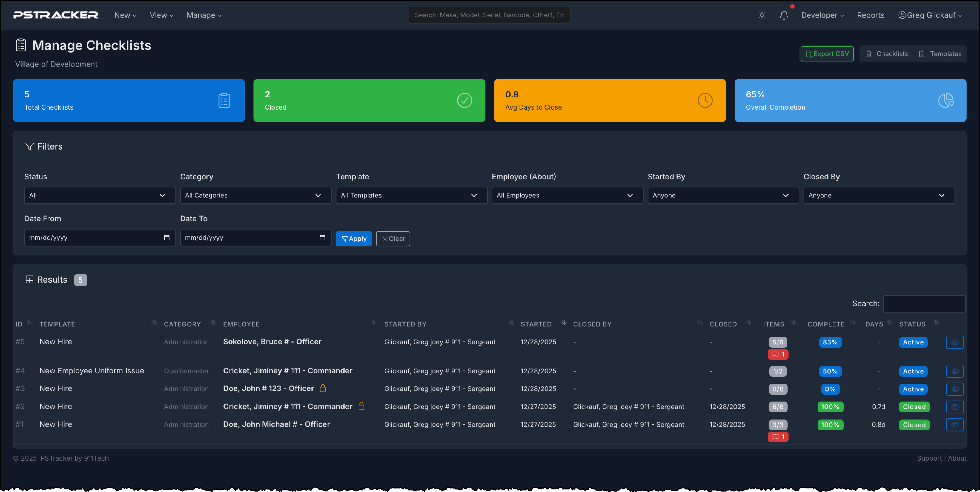
Task: Open the All Categories dropdown
Action: (255, 196)
